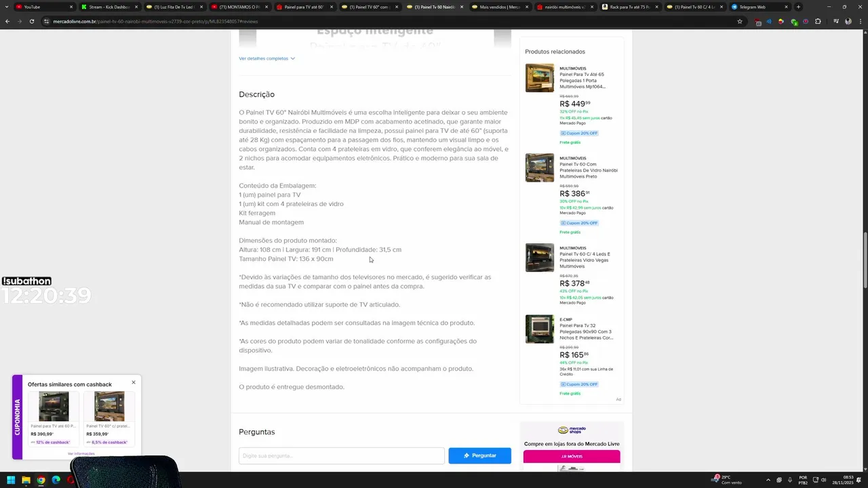
Task: Open the weather widget showing 29°C
Action: (727, 480)
